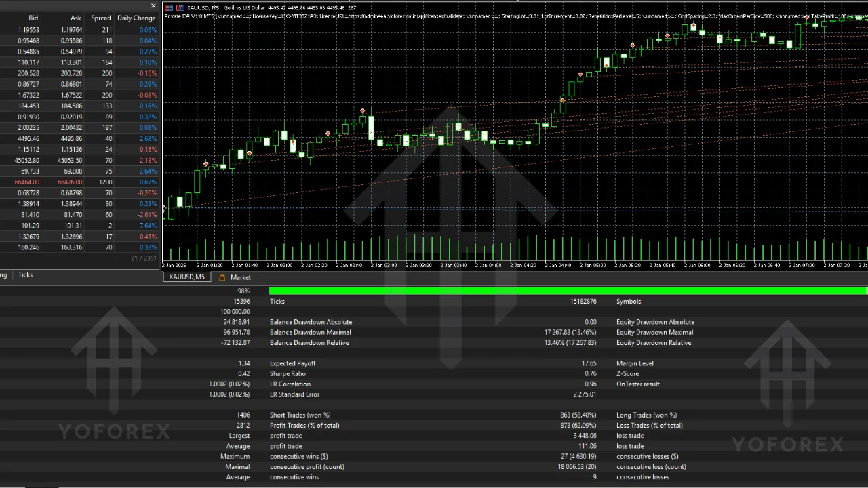Click the LR Standard Error label
The height and width of the screenshot is (488, 868).
click(x=294, y=394)
